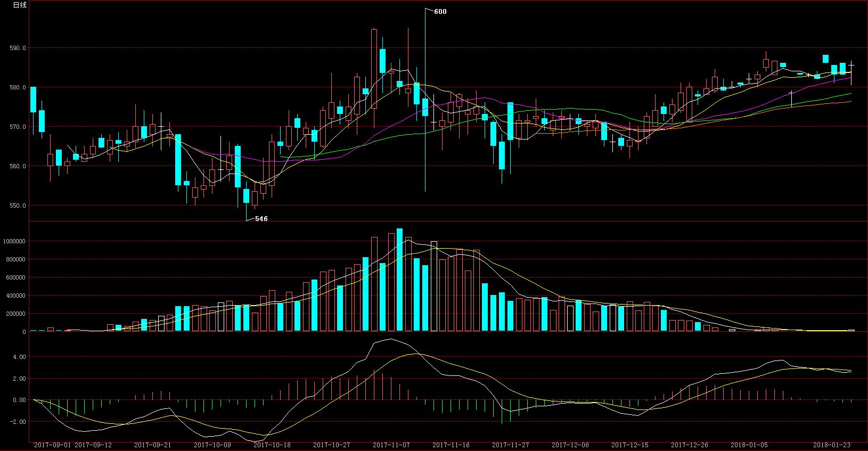This screenshot has width=868, height=451.
Task: Select the 2017-11-27 date label
Action: 511,445
